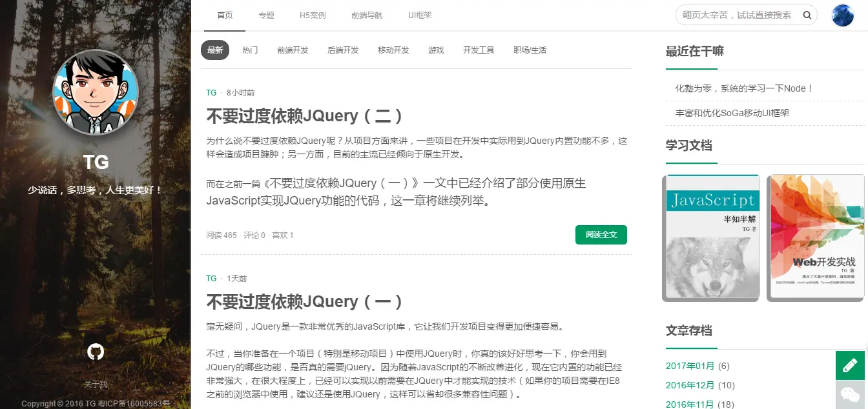Click the search magnifier icon
Viewport: 868px width, 409px height.
pyautogui.click(x=807, y=15)
